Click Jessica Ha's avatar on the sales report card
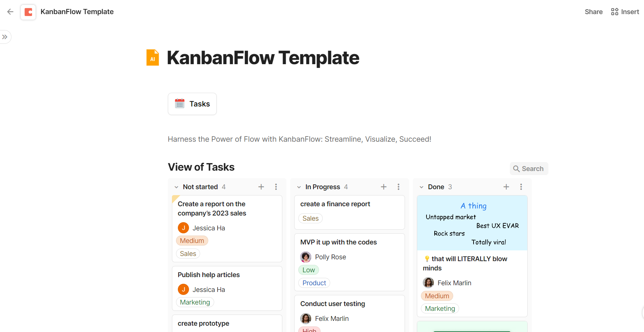The image size is (644, 332). [x=183, y=227]
